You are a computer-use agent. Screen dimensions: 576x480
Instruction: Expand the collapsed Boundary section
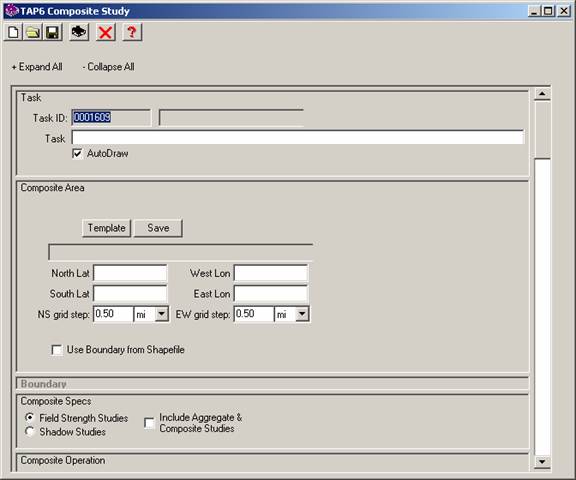pos(43,384)
